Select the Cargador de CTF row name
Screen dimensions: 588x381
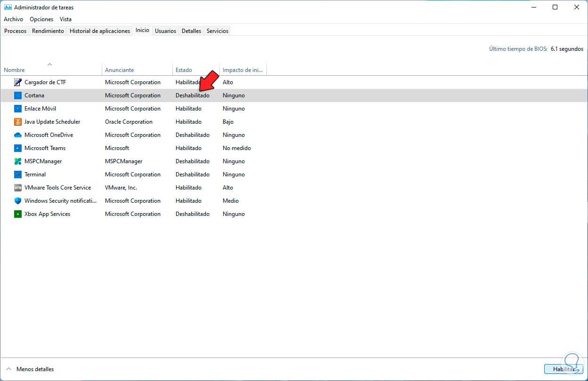[x=45, y=82]
